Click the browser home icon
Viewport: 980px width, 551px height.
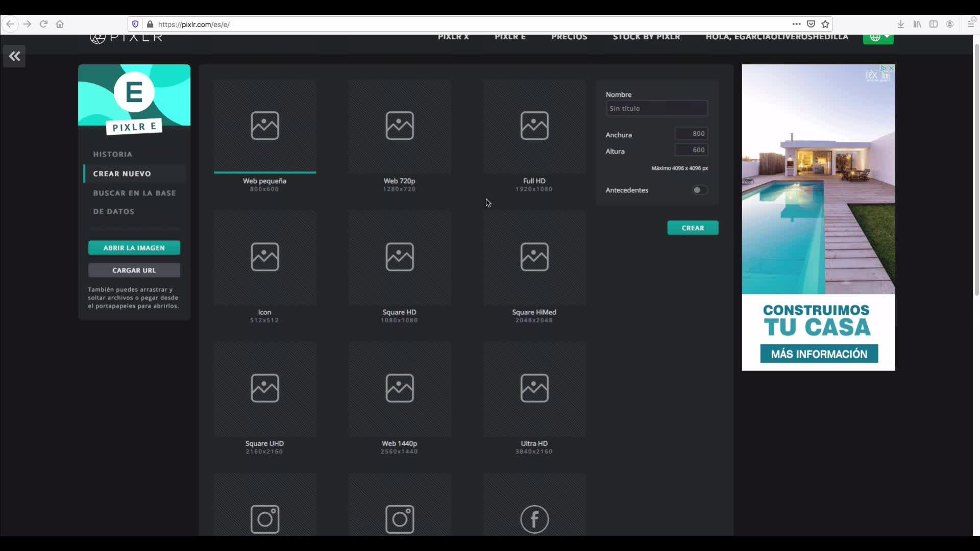(60, 24)
